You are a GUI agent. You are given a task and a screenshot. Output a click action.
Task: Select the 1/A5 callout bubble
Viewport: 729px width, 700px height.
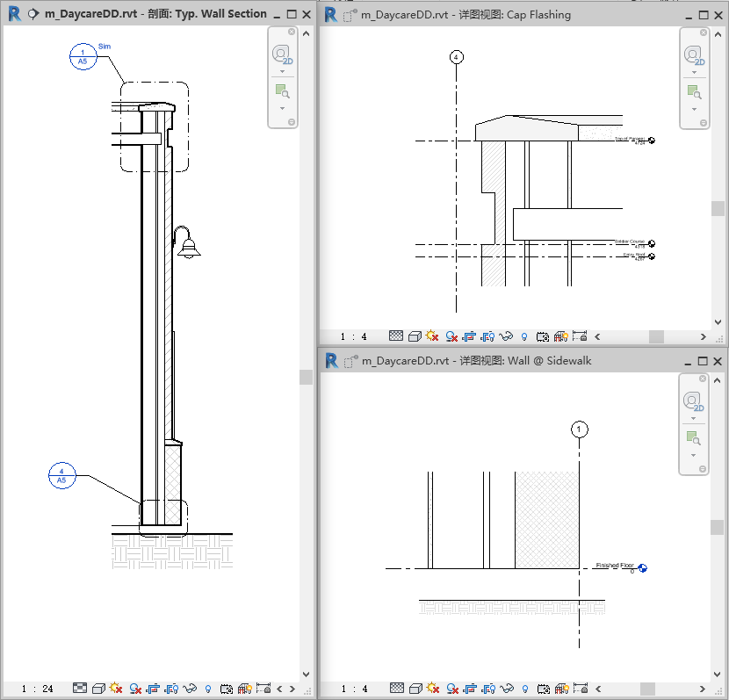click(83, 57)
